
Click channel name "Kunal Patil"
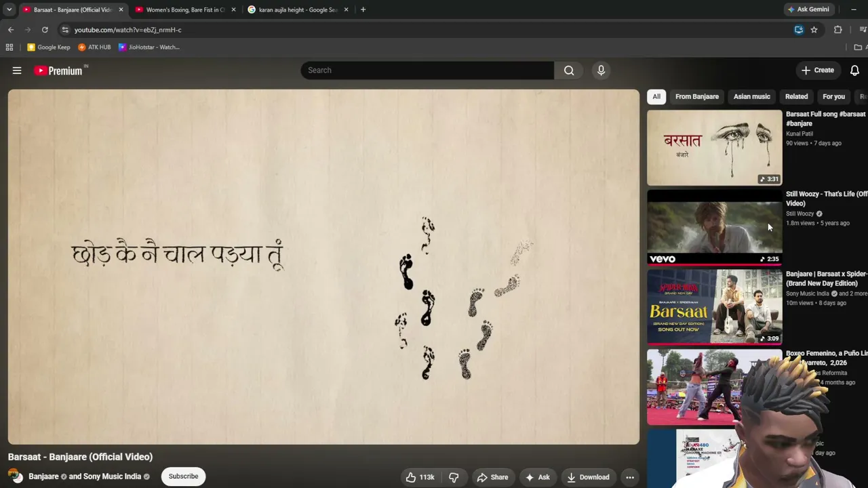[x=800, y=134]
